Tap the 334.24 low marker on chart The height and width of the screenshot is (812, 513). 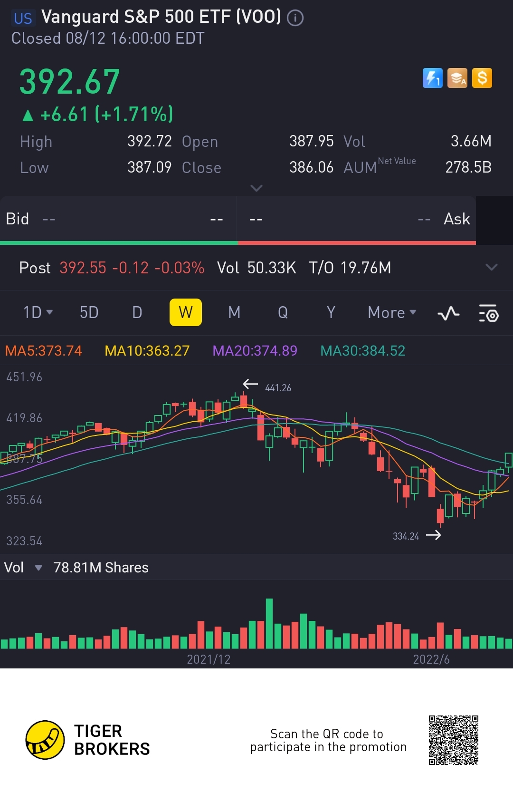(406, 536)
